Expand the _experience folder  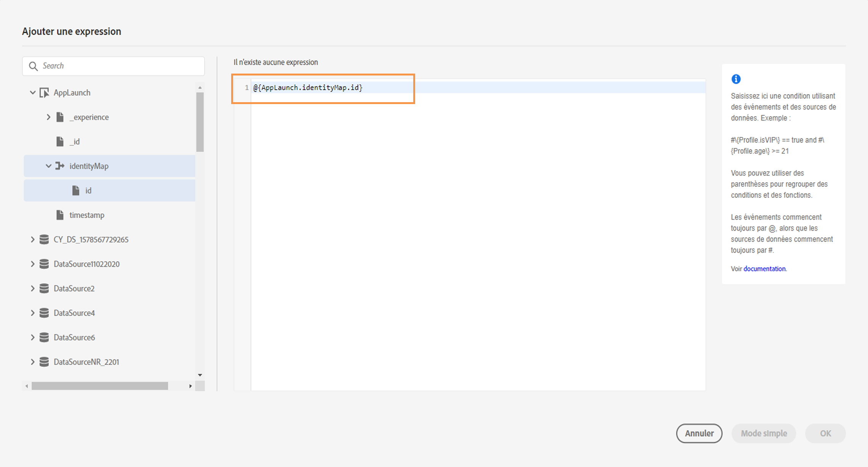pos(48,117)
